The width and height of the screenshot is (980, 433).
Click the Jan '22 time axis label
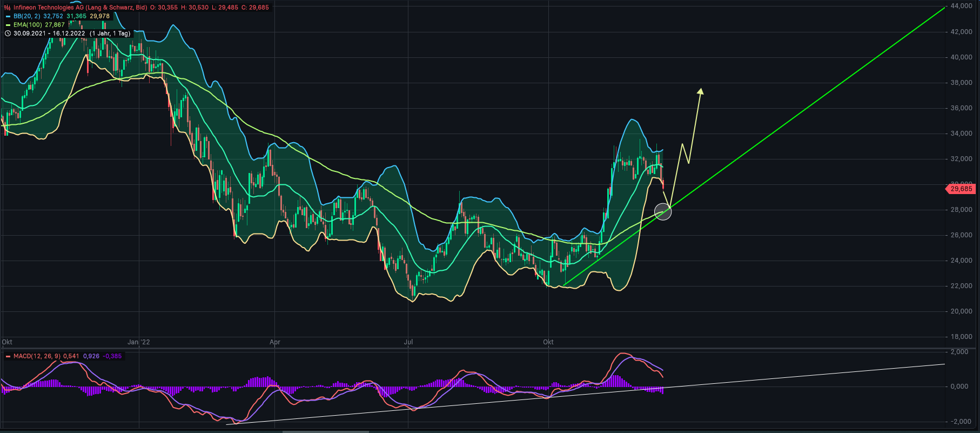[x=139, y=342]
